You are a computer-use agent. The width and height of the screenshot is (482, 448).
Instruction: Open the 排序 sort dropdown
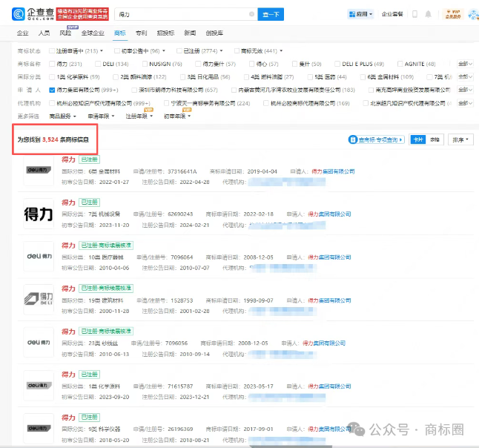click(x=460, y=139)
